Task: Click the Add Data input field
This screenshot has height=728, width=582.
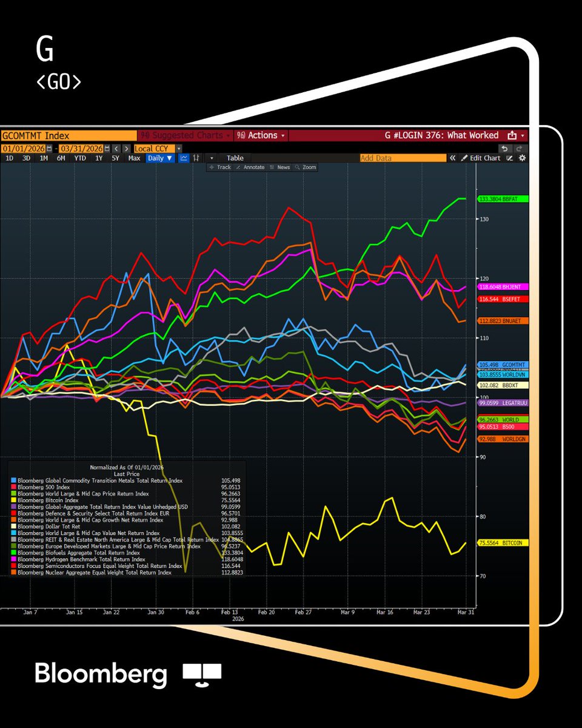Action: pyautogui.click(x=403, y=158)
